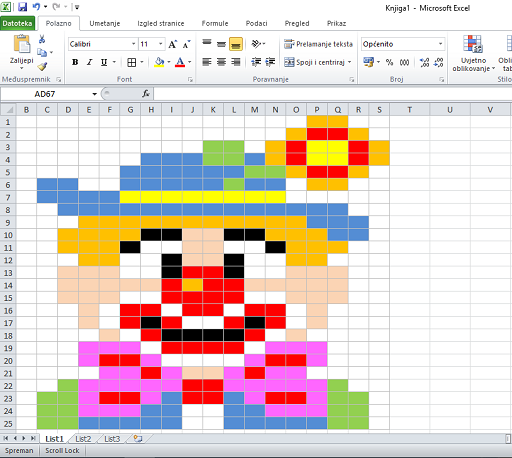Apply font color with the red A
This screenshot has width=512, height=458.
coord(180,62)
